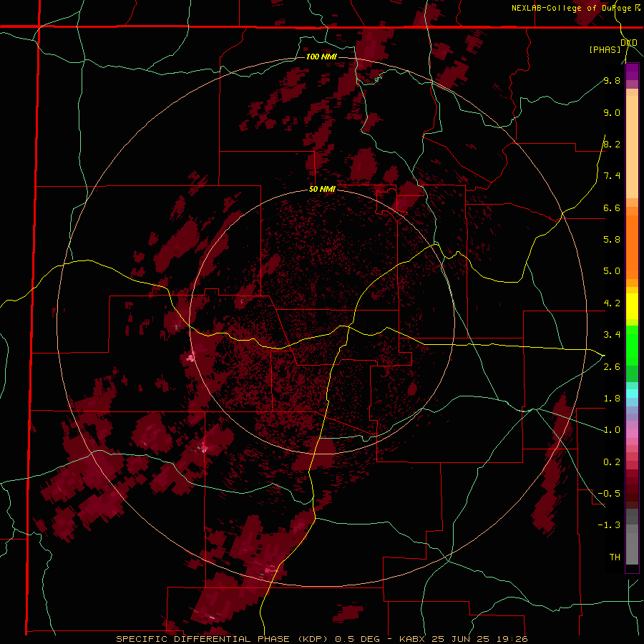This screenshot has height=644, width=644.
Task: Click the 7.4 scale value
Action: point(612,176)
